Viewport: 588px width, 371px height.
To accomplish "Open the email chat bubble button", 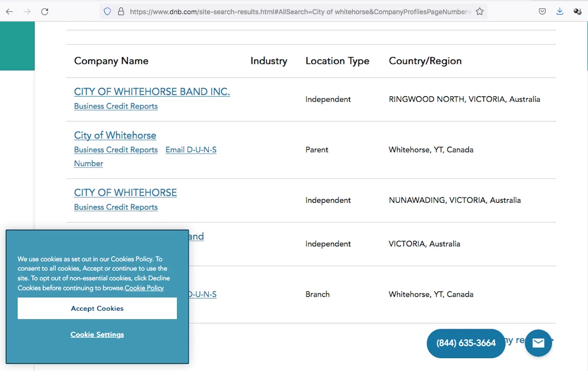I will click(x=538, y=343).
